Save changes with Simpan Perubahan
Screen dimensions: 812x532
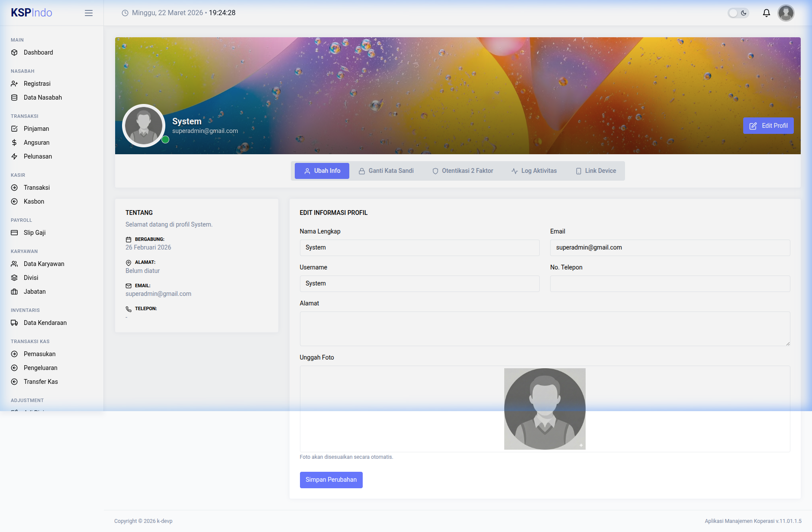coord(331,480)
